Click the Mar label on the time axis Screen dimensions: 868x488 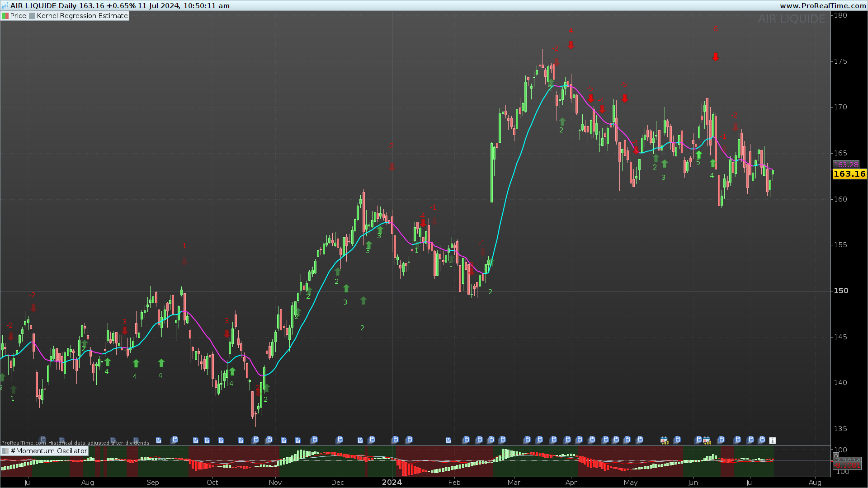tap(514, 482)
